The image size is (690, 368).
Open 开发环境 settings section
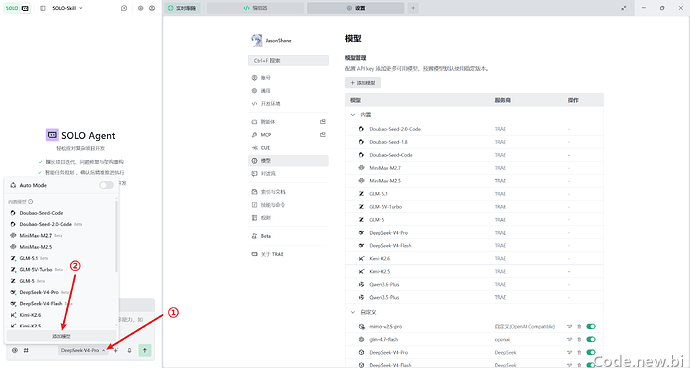[288, 104]
